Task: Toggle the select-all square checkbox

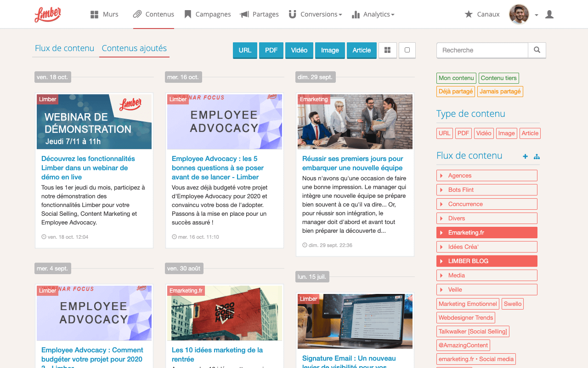Action: coord(407,50)
